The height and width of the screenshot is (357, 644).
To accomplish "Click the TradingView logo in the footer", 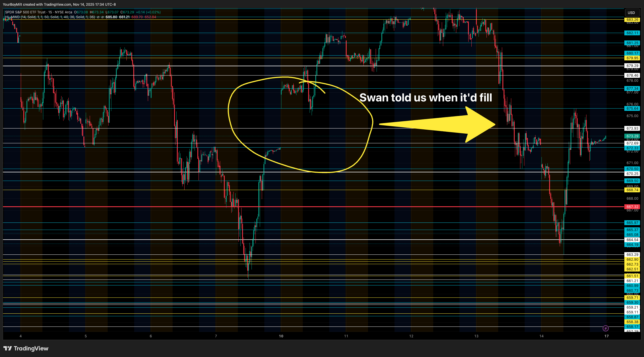I will [x=26, y=348].
